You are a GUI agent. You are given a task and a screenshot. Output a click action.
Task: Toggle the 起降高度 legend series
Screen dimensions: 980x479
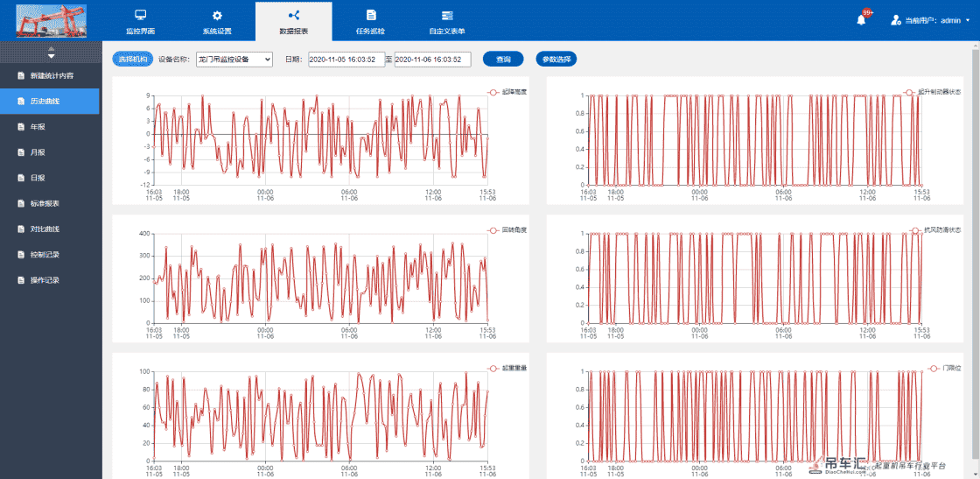point(507,92)
